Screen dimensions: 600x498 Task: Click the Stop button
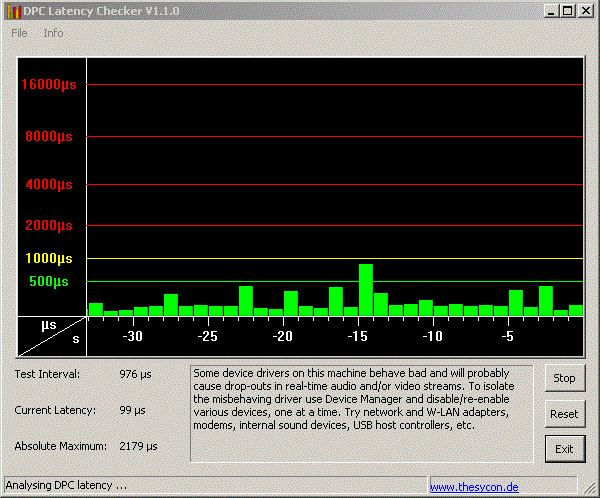(x=565, y=378)
